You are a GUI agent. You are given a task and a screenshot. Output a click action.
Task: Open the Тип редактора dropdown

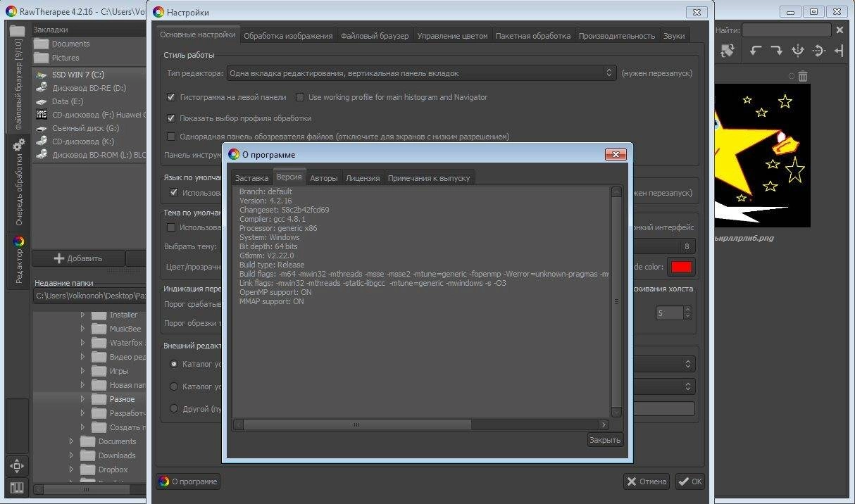(422, 73)
